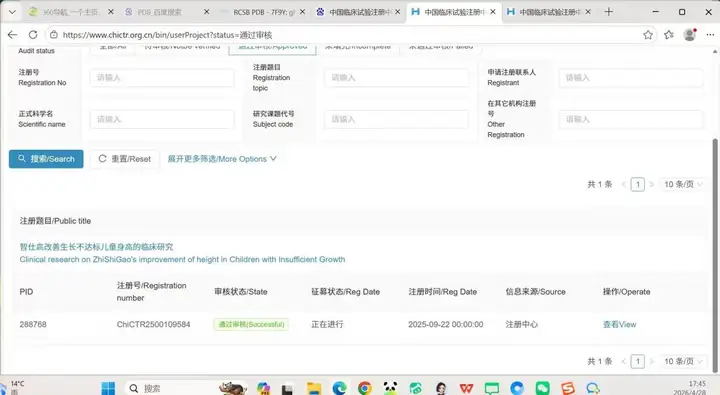
Task: Click the address bar URL chictr.org.cn
Action: tap(168, 35)
